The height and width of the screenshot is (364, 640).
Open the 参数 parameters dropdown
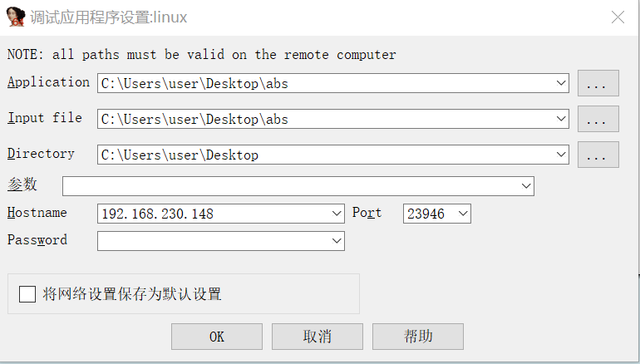525,185
